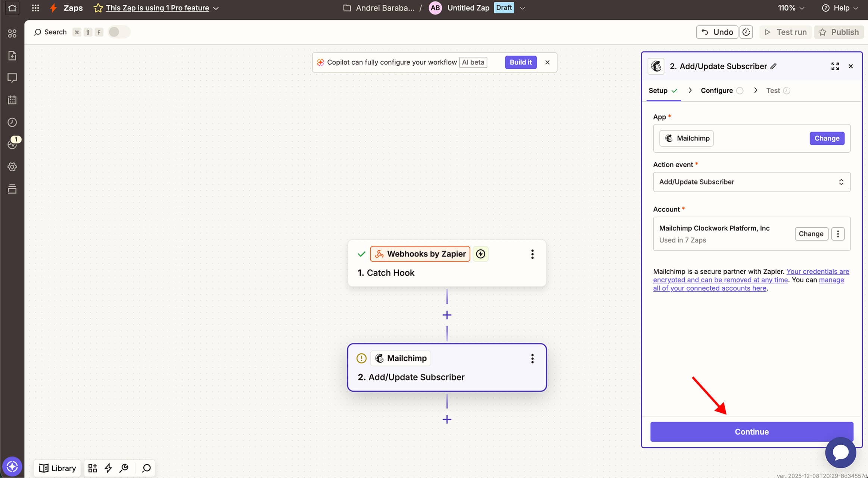Viewport: 868px width, 478px height.
Task: Click version history icon next to Undo
Action: [746, 32]
